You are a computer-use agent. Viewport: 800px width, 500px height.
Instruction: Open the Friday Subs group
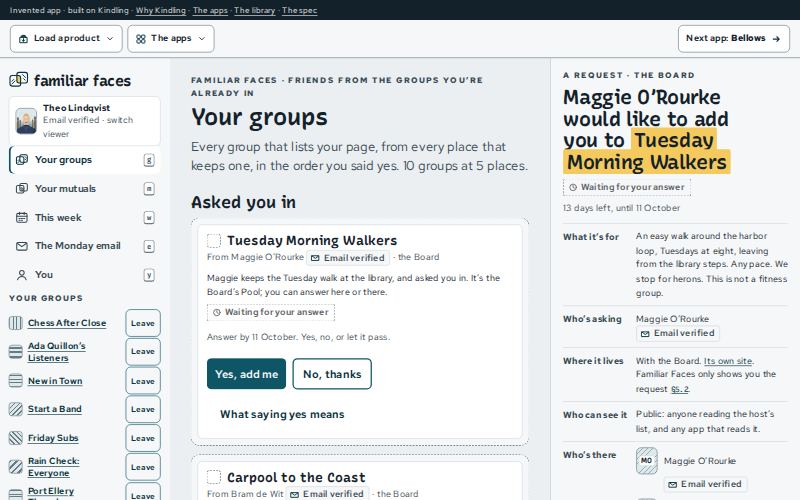[x=53, y=438]
